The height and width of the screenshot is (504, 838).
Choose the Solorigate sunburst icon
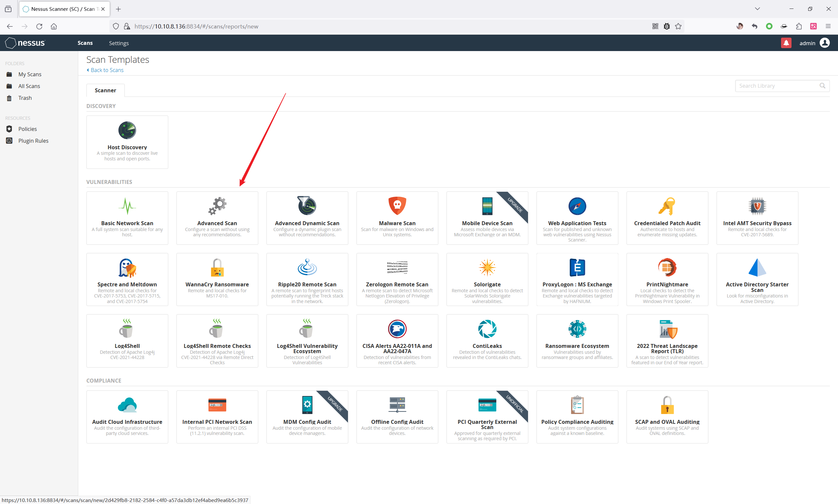pyautogui.click(x=487, y=267)
